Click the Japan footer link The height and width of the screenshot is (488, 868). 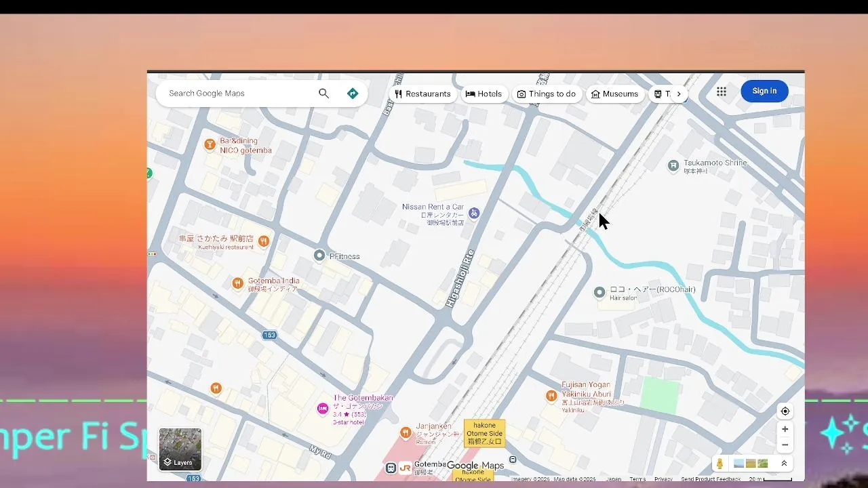614,479
